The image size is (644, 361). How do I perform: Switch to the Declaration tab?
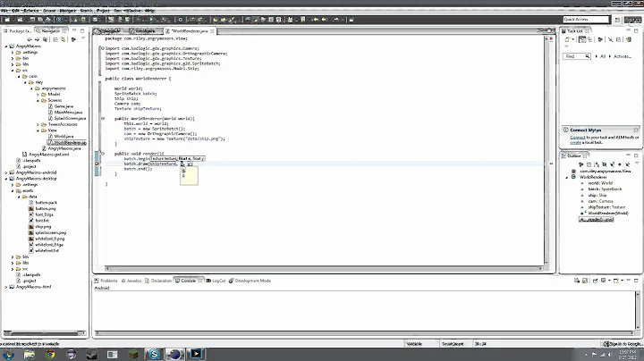(x=158, y=281)
